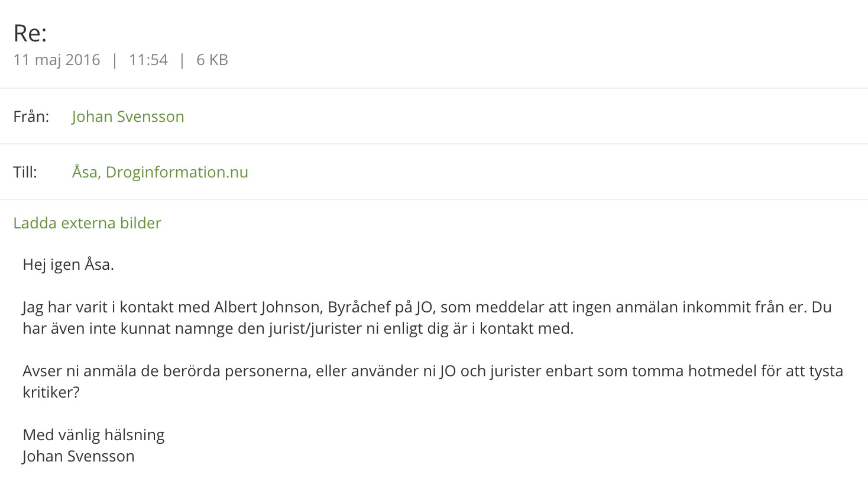Image resolution: width=868 pixels, height=484 pixels.
Task: Open recipient Åsa, Droginformation.nu link
Action: click(x=160, y=172)
